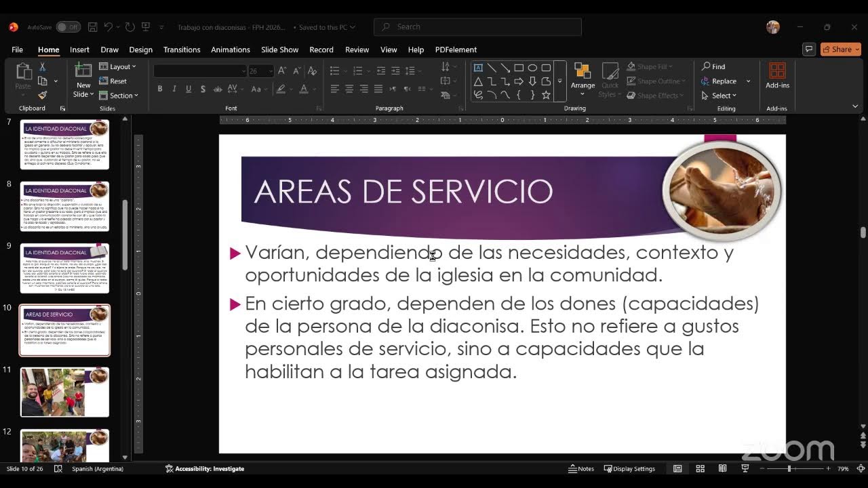Click the Cut scissors icon
This screenshot has height=488, width=868.
point(42,66)
